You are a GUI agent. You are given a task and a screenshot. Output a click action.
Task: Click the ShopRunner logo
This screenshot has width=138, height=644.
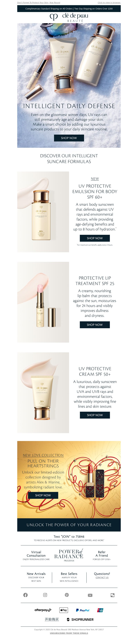(x=80, y=619)
